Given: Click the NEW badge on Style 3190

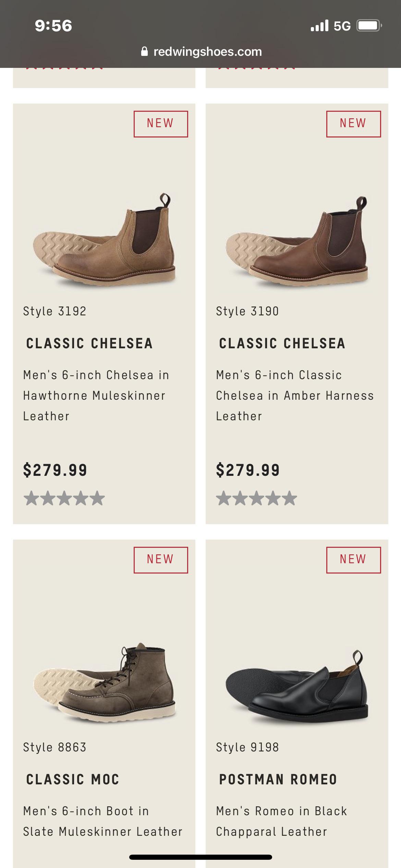Looking at the screenshot, I should (353, 123).
